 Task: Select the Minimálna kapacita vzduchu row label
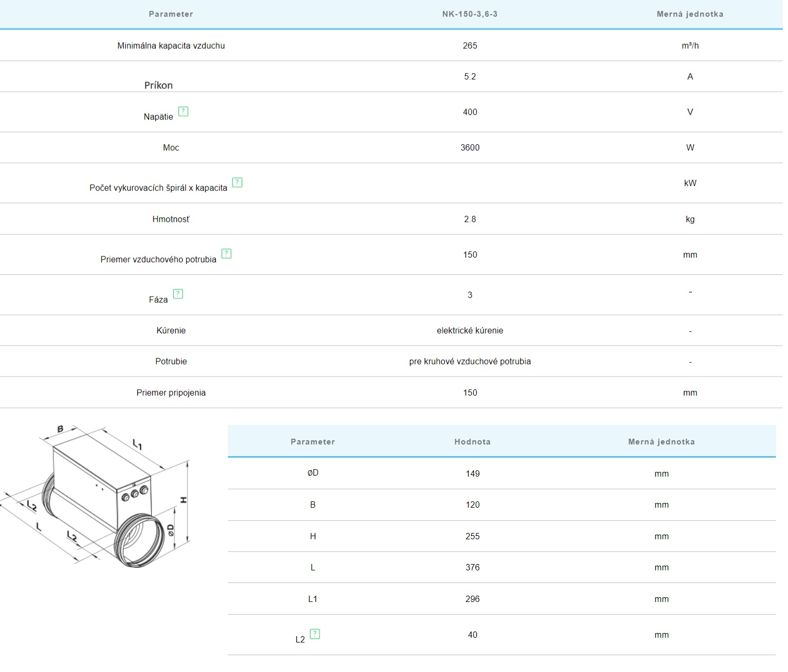(171, 46)
